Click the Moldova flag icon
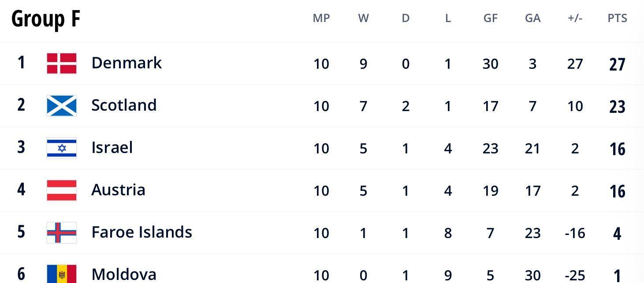Viewport: 644px width, 283px height. click(62, 274)
